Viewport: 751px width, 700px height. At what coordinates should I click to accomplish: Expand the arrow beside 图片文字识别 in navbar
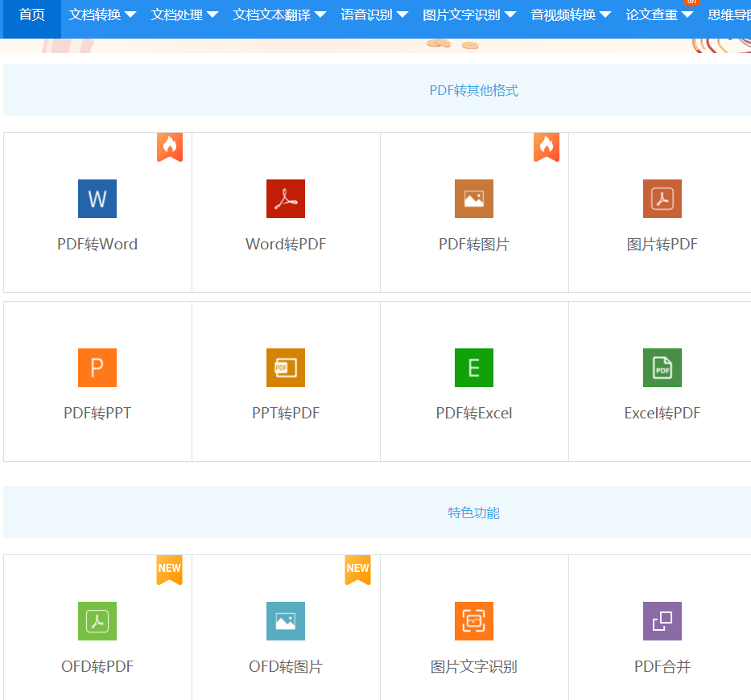(x=510, y=14)
